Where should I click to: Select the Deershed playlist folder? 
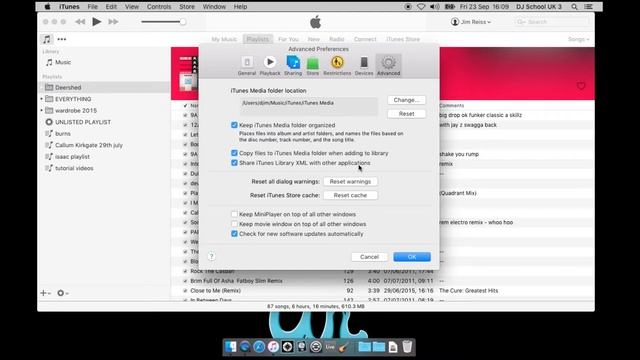[x=104, y=87]
